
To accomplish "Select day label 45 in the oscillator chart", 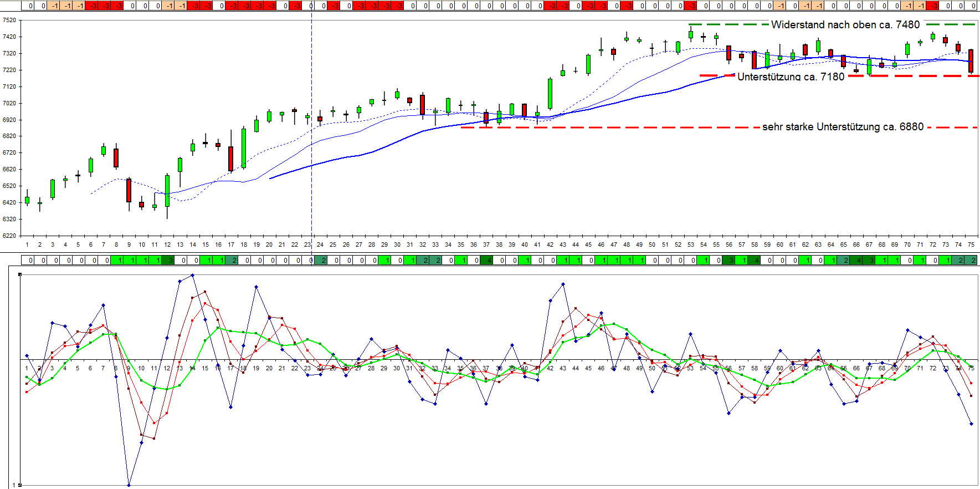I will (588, 368).
